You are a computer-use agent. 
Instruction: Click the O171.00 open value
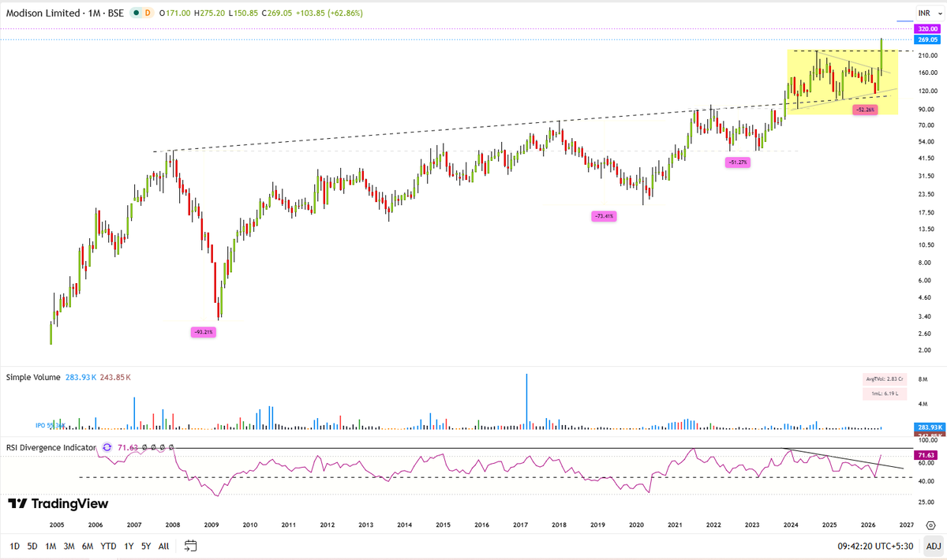click(x=174, y=13)
